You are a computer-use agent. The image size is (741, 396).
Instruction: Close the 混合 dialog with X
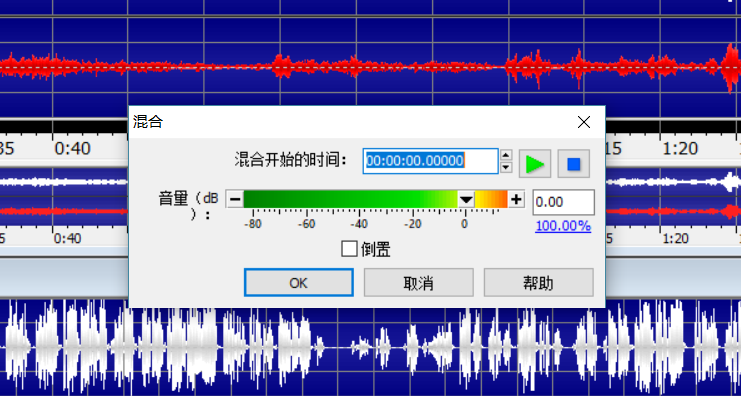coord(584,122)
